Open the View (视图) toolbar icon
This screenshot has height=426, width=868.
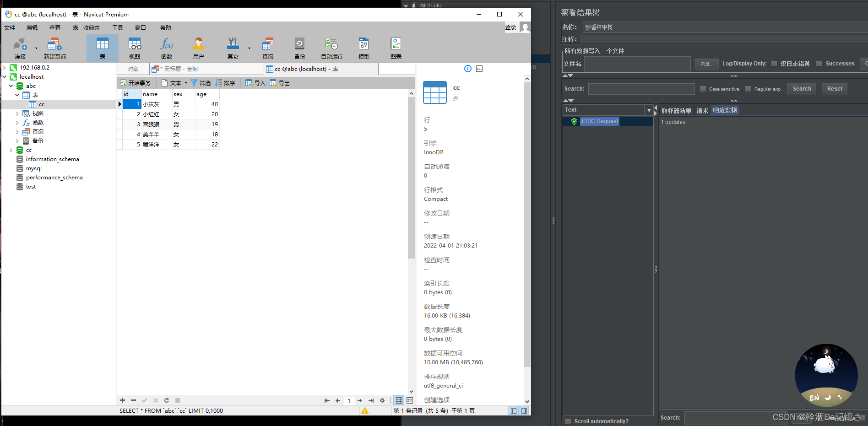(x=135, y=49)
